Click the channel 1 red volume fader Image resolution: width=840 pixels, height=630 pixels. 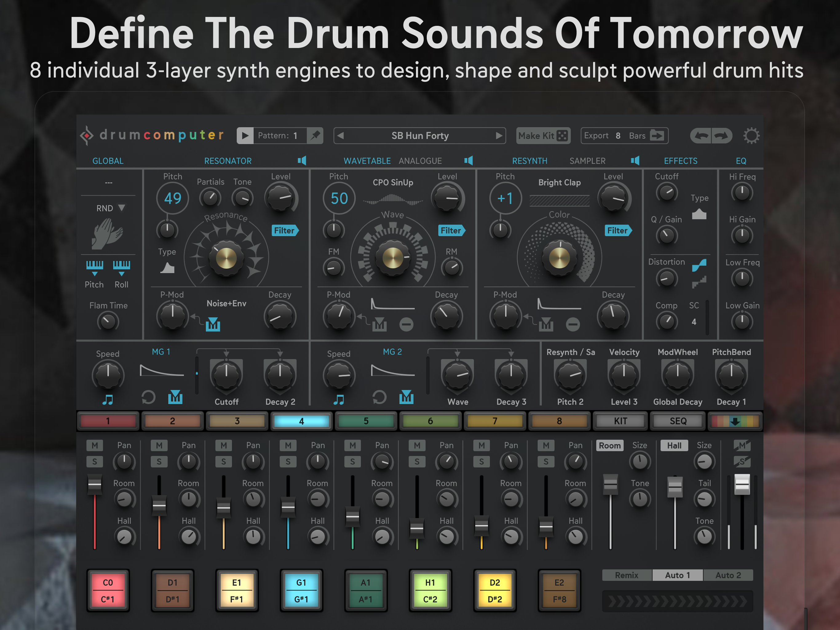coord(95,484)
